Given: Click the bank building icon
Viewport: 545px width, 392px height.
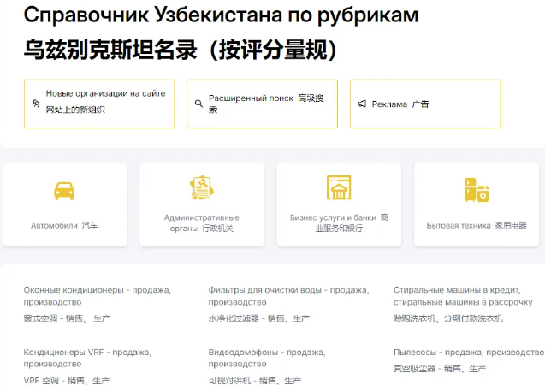Looking at the screenshot, I should (x=339, y=187).
